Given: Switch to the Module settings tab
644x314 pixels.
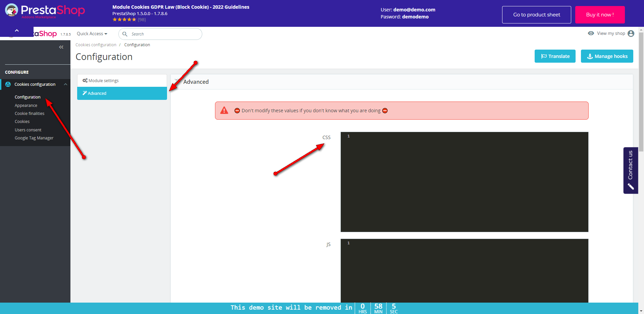Looking at the screenshot, I should [122, 81].
